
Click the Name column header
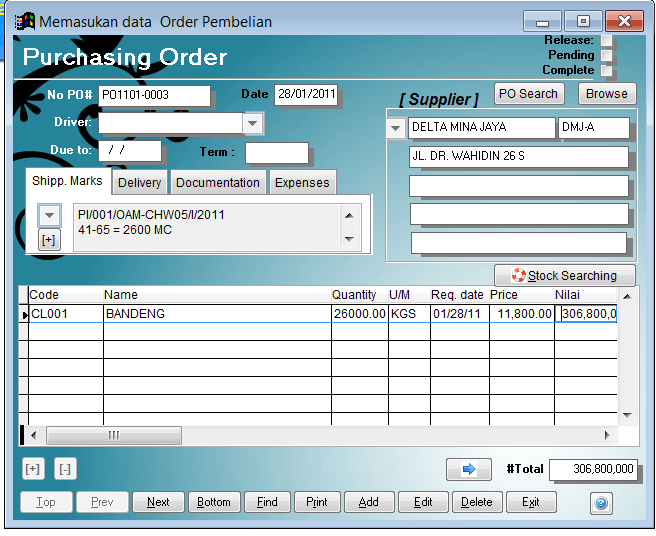(x=217, y=295)
